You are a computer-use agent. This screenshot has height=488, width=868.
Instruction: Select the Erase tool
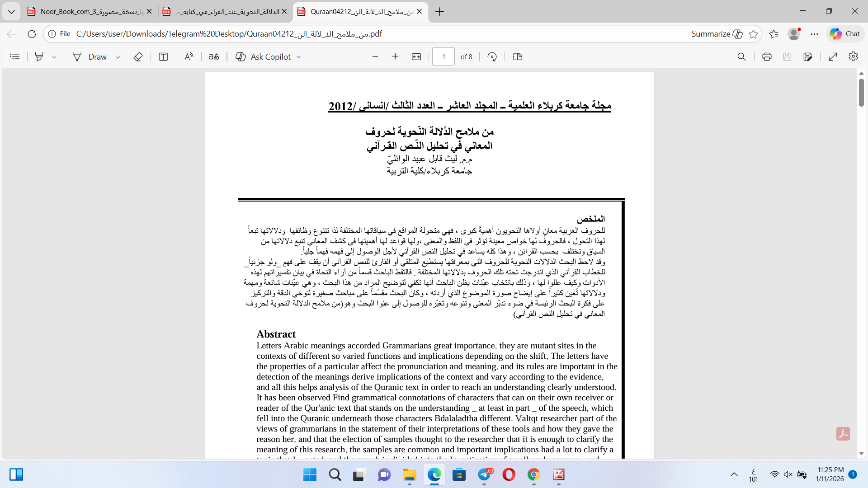pyautogui.click(x=138, y=56)
